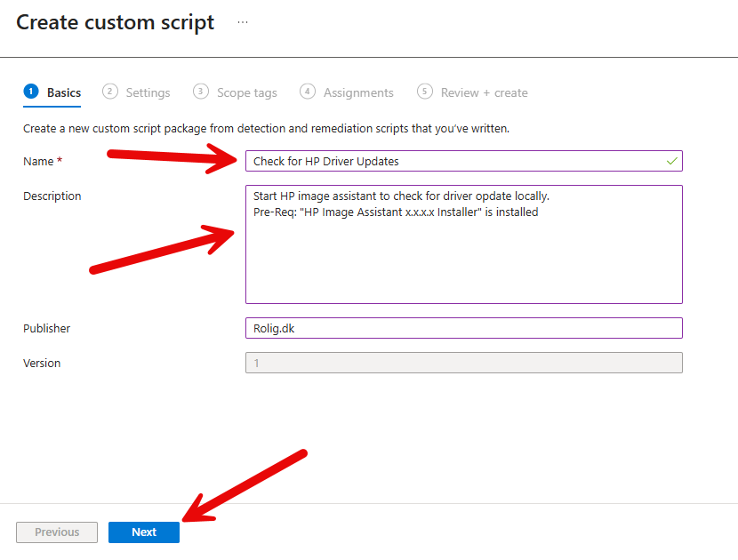Click the step 4 number circle
The width and height of the screenshot is (738, 560).
[308, 92]
